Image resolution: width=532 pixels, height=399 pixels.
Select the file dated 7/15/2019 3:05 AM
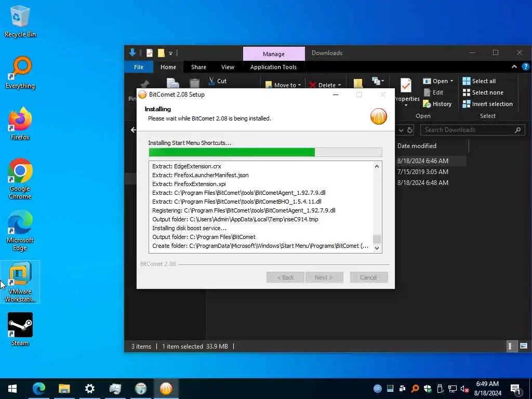pos(423,171)
